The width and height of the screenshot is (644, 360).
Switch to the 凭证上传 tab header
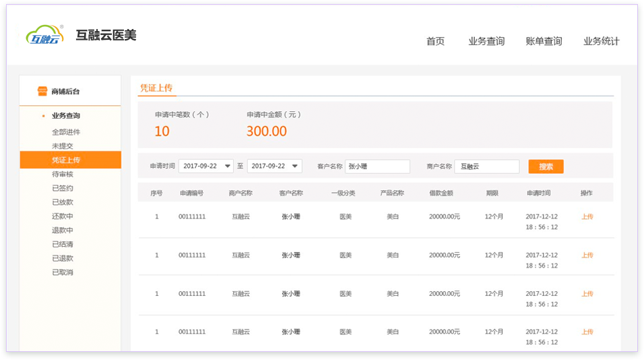[156, 88]
